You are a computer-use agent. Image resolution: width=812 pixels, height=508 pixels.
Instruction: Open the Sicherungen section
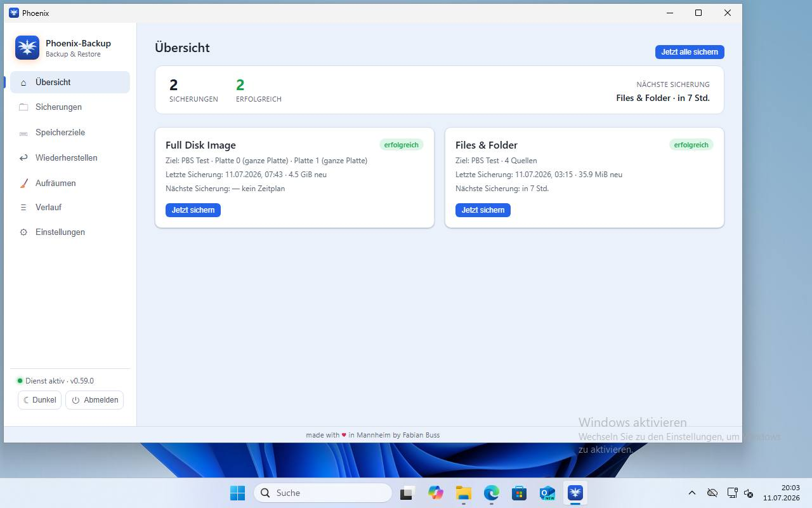click(70, 107)
